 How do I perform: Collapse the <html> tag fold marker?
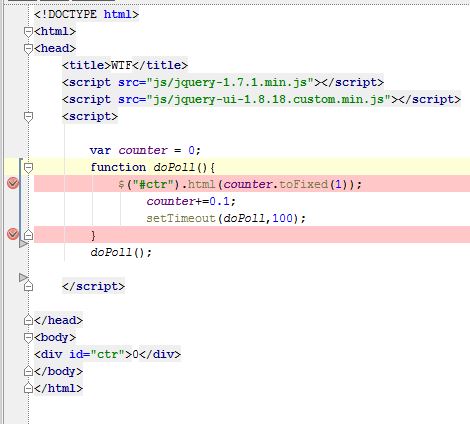(x=28, y=32)
